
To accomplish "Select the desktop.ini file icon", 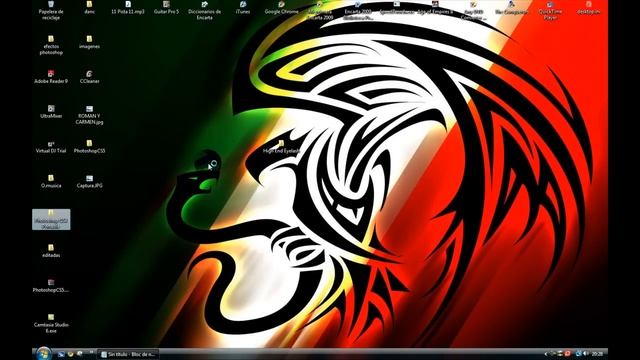I will 589,8.
